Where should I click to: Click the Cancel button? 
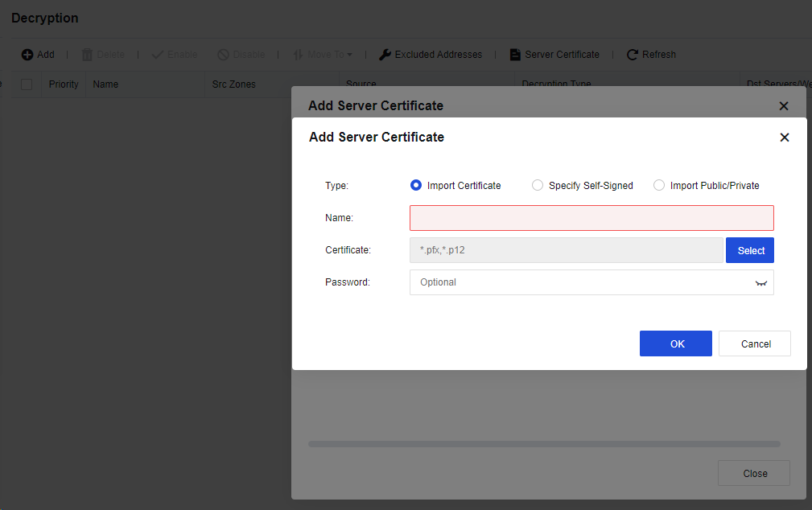click(755, 343)
